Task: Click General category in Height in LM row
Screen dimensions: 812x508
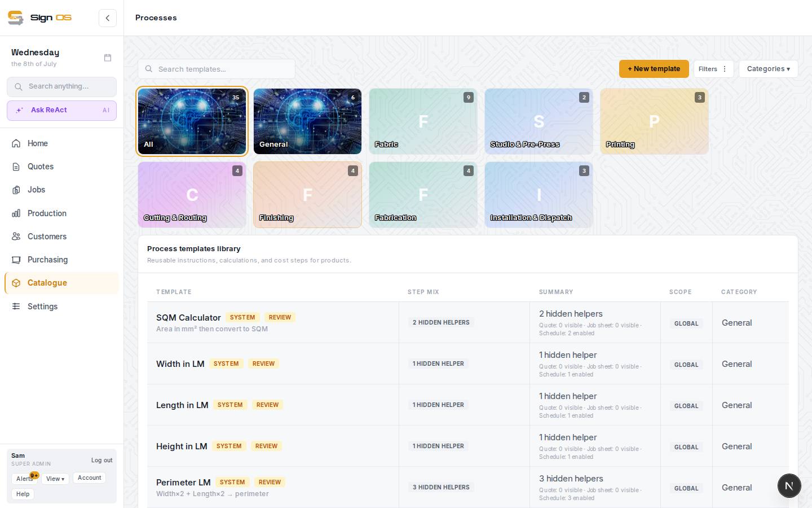Action: [736, 446]
